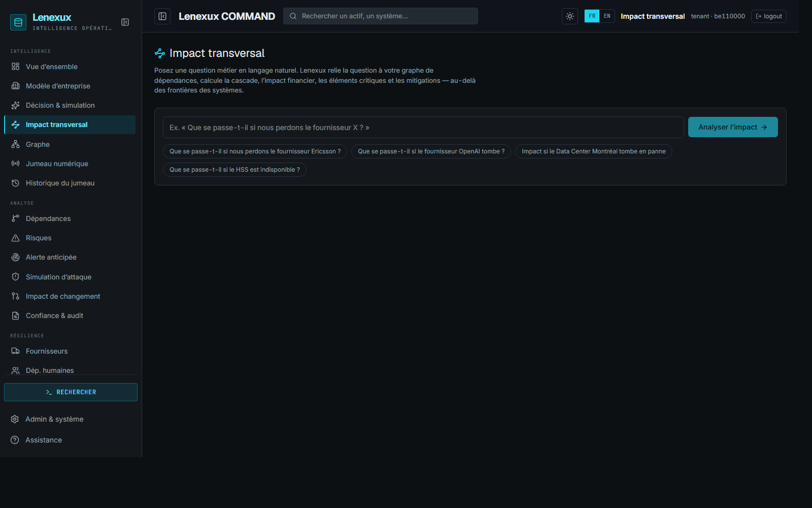Image resolution: width=812 pixels, height=508 pixels.
Task: Select the EN language option
Action: [607, 16]
